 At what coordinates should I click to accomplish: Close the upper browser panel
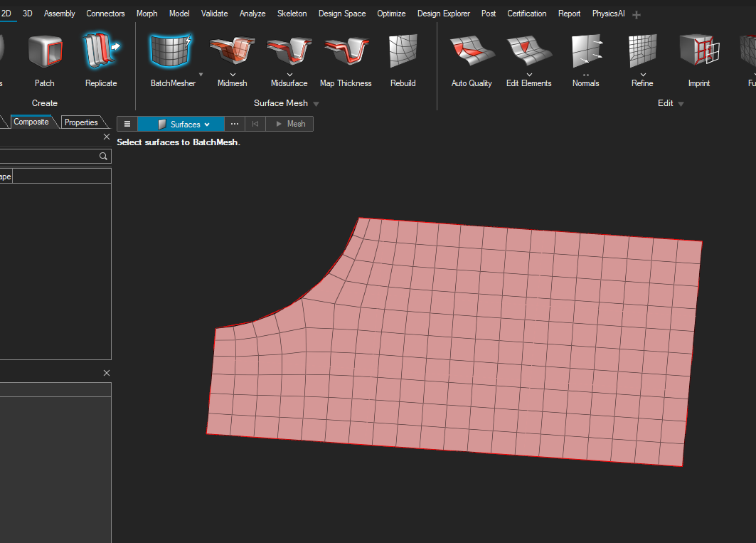pyautogui.click(x=107, y=137)
